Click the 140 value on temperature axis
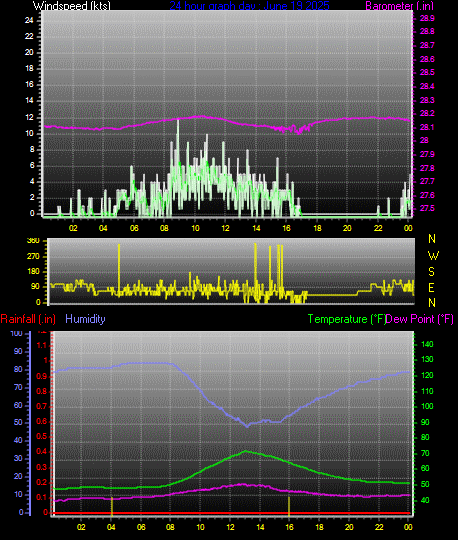This screenshot has height=540, width=458. click(x=427, y=344)
